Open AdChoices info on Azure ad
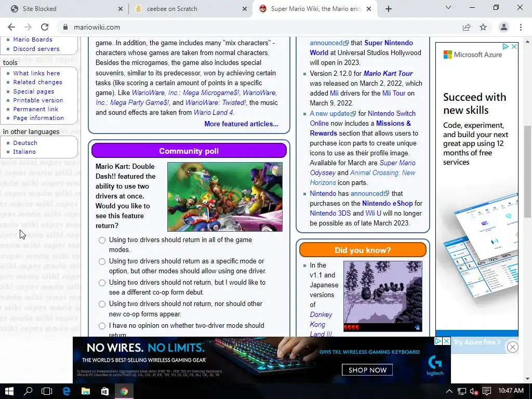Screen dimensions: 532x399 point(506,46)
